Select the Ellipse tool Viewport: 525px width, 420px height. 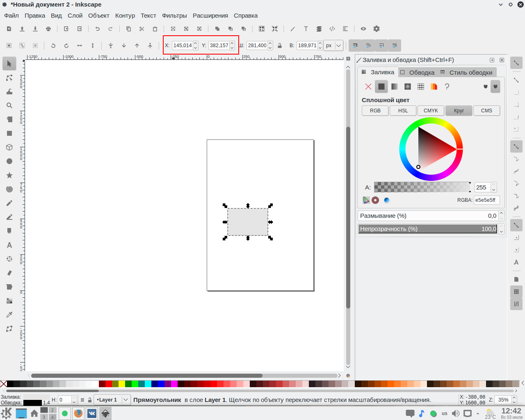tap(9, 161)
